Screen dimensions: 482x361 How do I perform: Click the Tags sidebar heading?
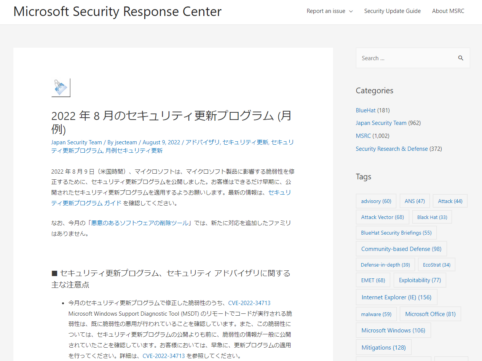363,177
